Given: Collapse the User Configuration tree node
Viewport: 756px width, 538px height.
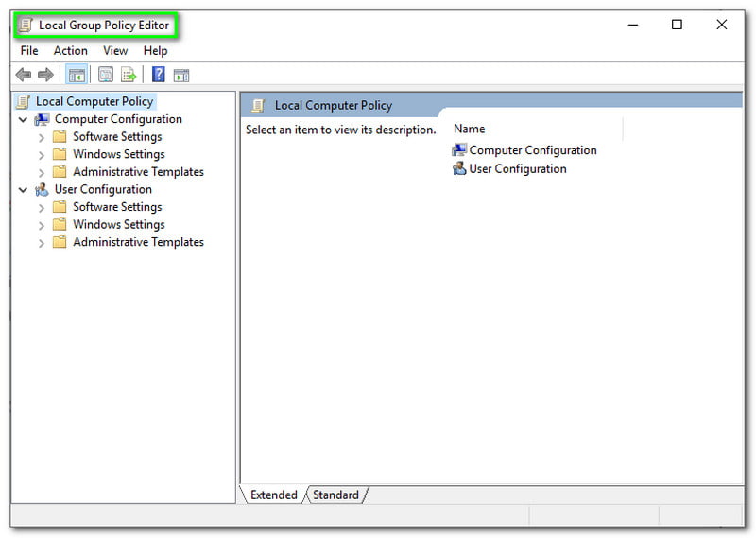Looking at the screenshot, I should [x=24, y=190].
